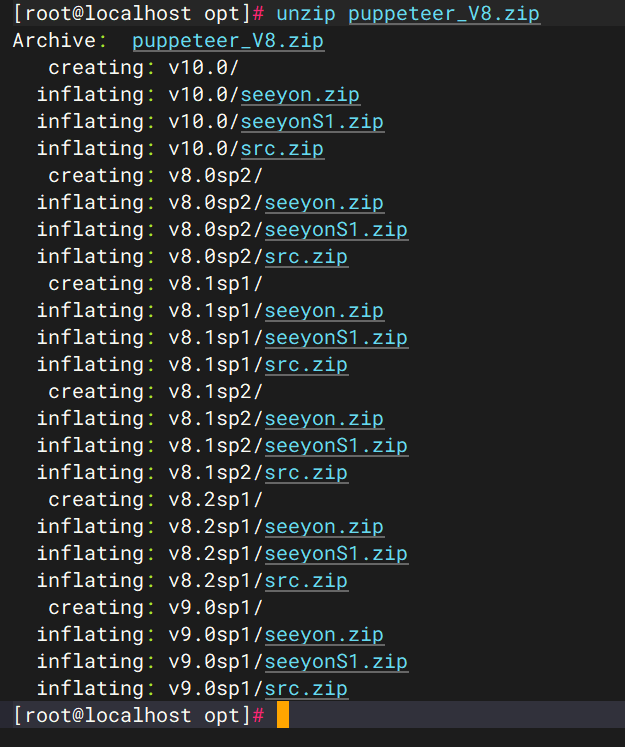
Task: Open puppeteer_V8.zip link on the Archive line
Action: click(227, 41)
